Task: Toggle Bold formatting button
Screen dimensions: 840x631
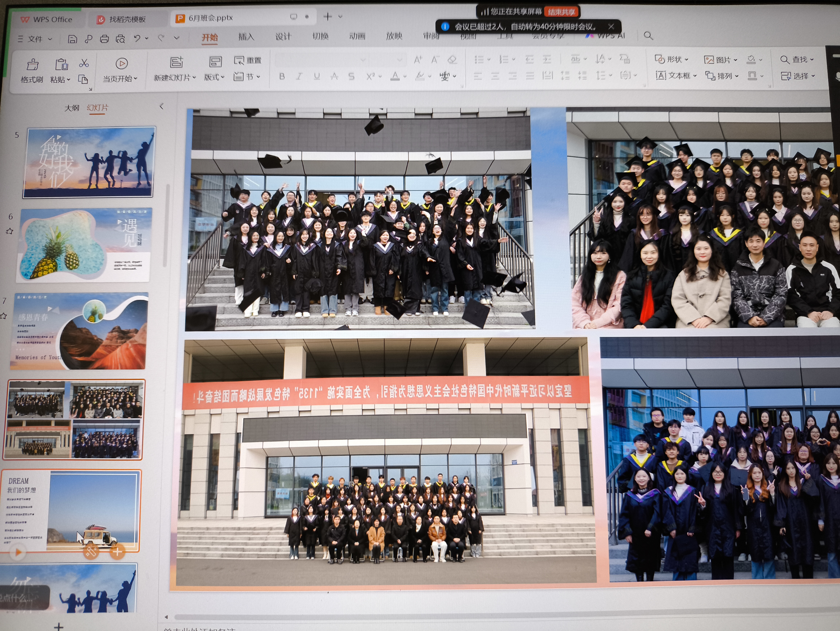Action: click(x=282, y=76)
